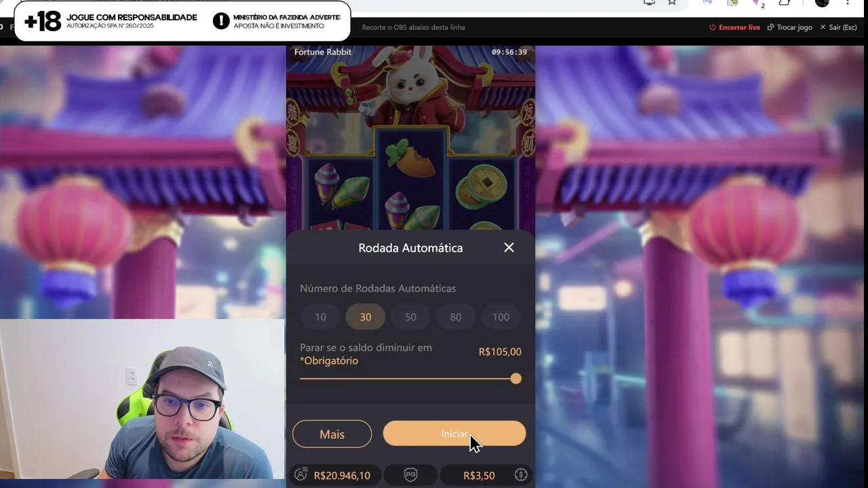Click the red power icon beside Encerrar live

(x=713, y=27)
